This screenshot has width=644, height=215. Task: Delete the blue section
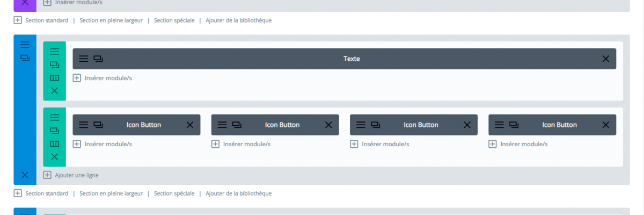tap(25, 174)
